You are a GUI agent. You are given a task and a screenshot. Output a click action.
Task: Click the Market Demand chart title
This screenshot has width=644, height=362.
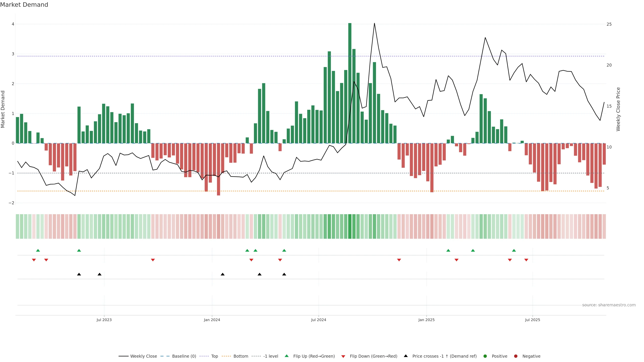pyautogui.click(x=24, y=5)
